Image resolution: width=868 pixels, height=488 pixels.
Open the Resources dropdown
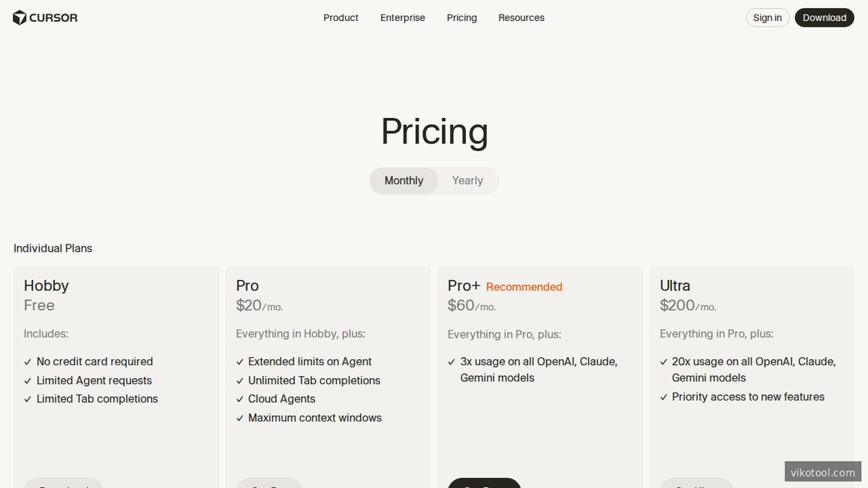pos(521,17)
